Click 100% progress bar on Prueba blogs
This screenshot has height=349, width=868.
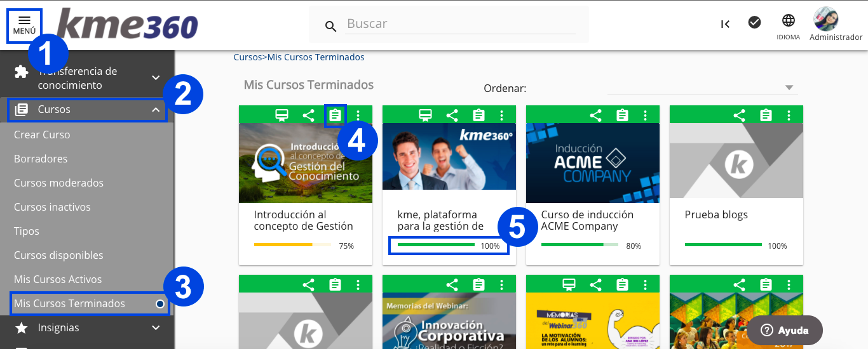[x=723, y=244]
